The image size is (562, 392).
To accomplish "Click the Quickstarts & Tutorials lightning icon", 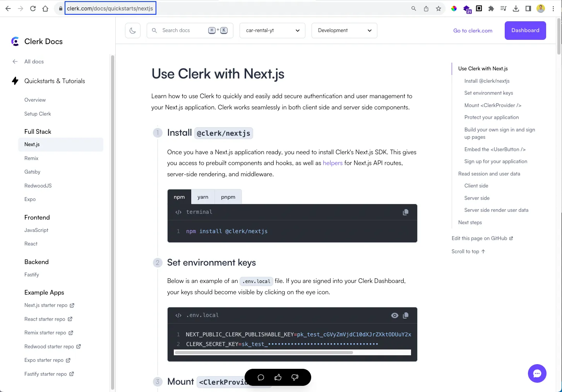I will click(15, 81).
